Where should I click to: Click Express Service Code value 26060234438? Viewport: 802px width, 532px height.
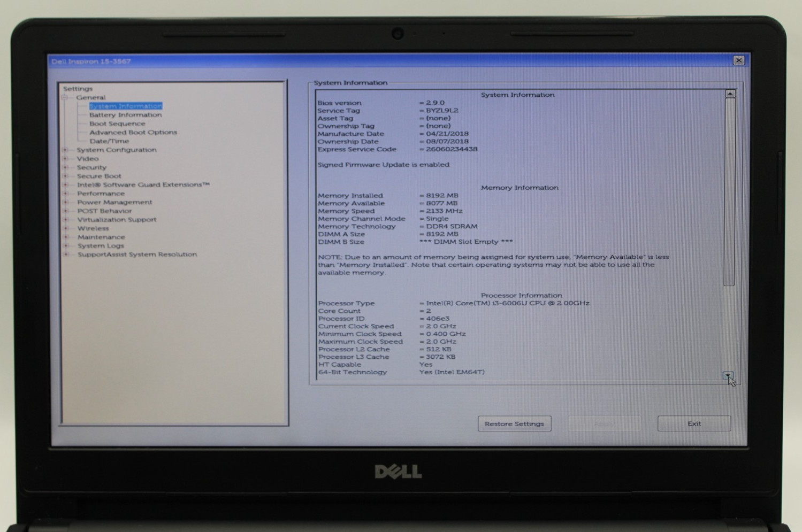(x=452, y=149)
